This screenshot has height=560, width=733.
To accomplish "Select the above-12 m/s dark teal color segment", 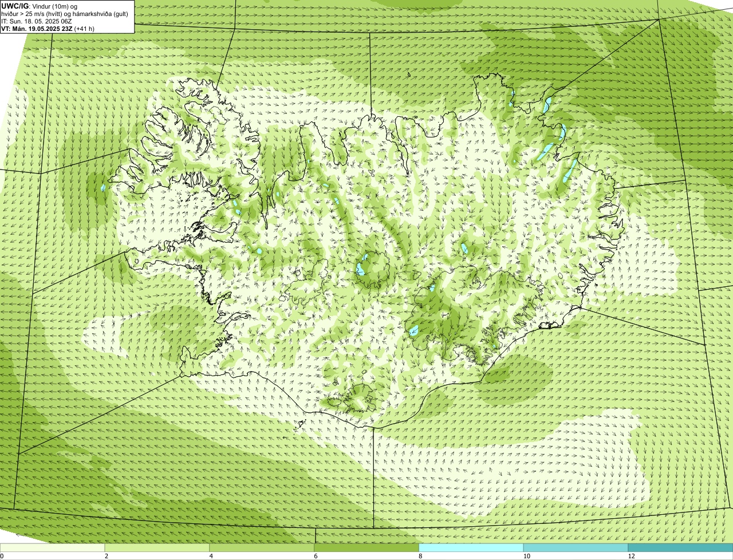I will 680,548.
